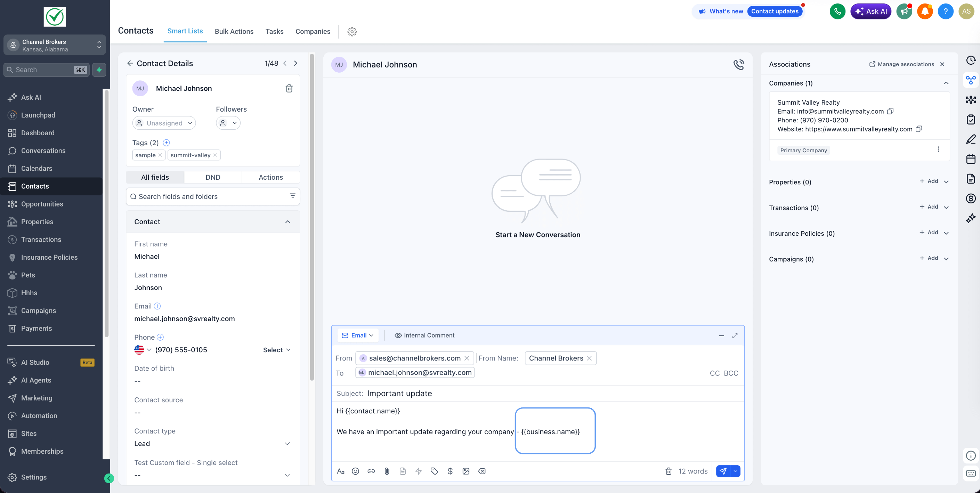
Task: Copy Summit Valley Realty email address
Action: 890,111
